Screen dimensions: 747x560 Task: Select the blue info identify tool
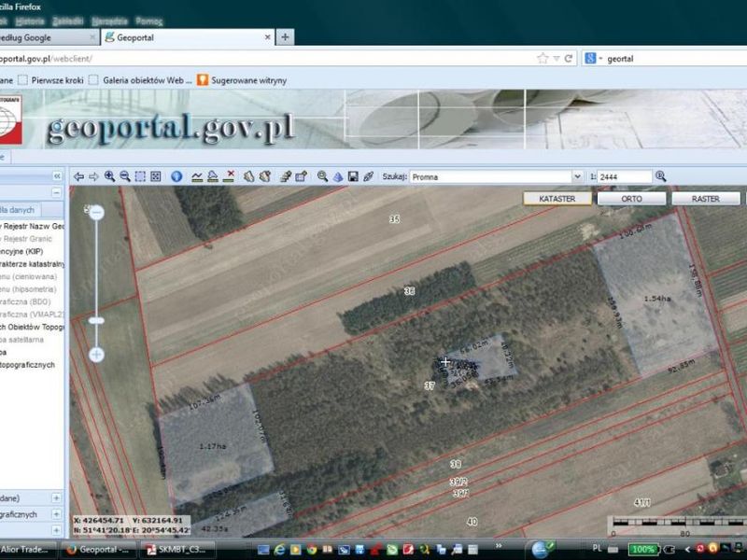coord(176,176)
